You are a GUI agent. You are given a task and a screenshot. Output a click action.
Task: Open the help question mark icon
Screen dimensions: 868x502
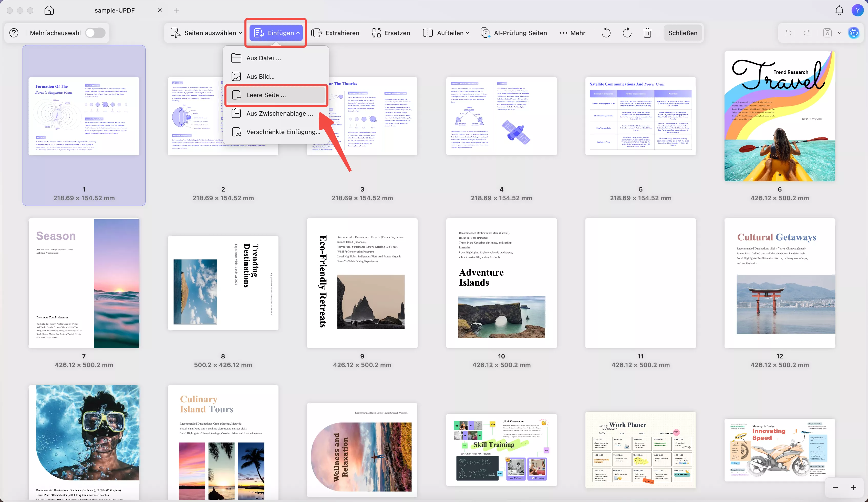14,33
